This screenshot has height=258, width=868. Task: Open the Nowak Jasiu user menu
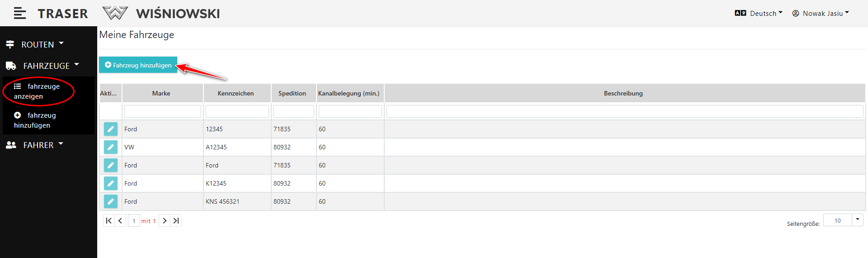click(x=821, y=14)
